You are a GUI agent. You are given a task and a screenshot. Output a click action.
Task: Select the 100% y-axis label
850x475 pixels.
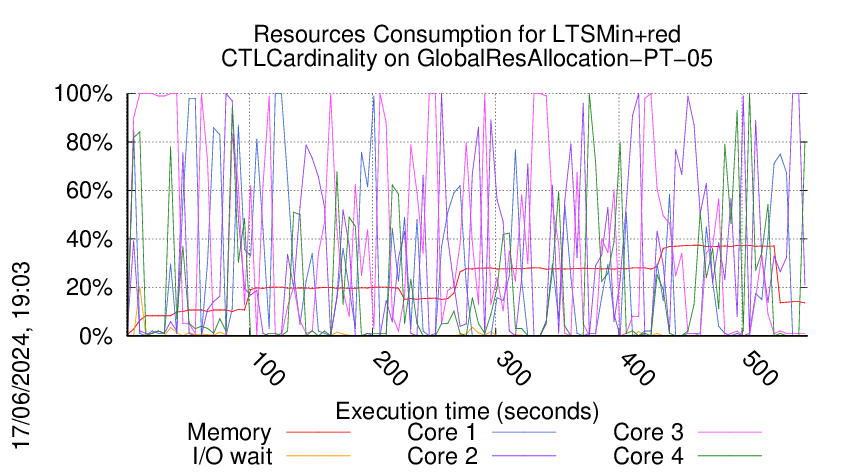pyautogui.click(x=83, y=94)
